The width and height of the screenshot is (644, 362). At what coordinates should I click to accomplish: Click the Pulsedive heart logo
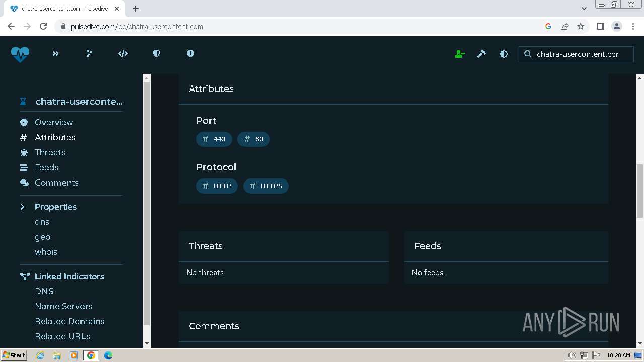coord(20,54)
